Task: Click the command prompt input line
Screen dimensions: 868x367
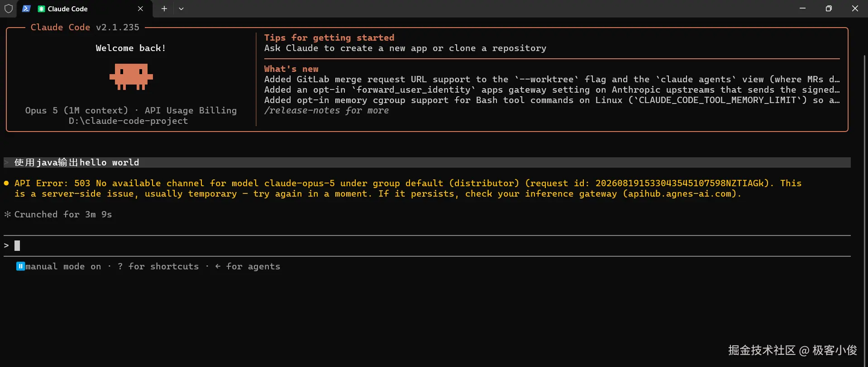Action: (x=427, y=245)
